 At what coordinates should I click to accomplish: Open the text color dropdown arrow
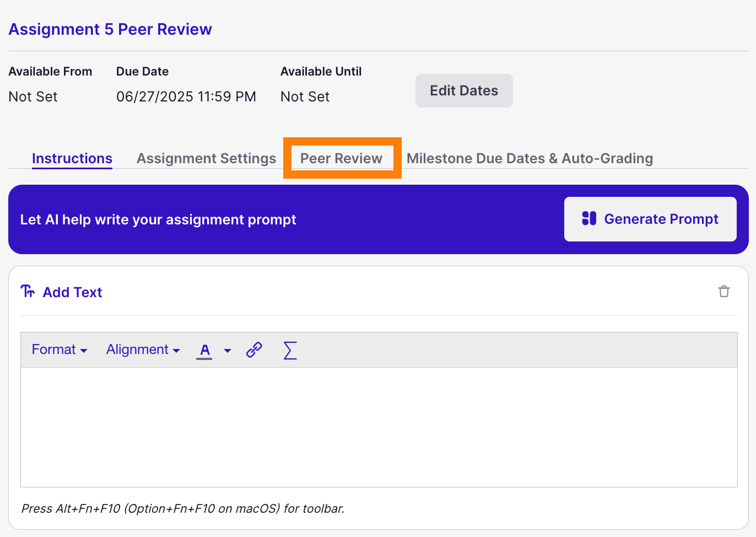click(x=227, y=351)
